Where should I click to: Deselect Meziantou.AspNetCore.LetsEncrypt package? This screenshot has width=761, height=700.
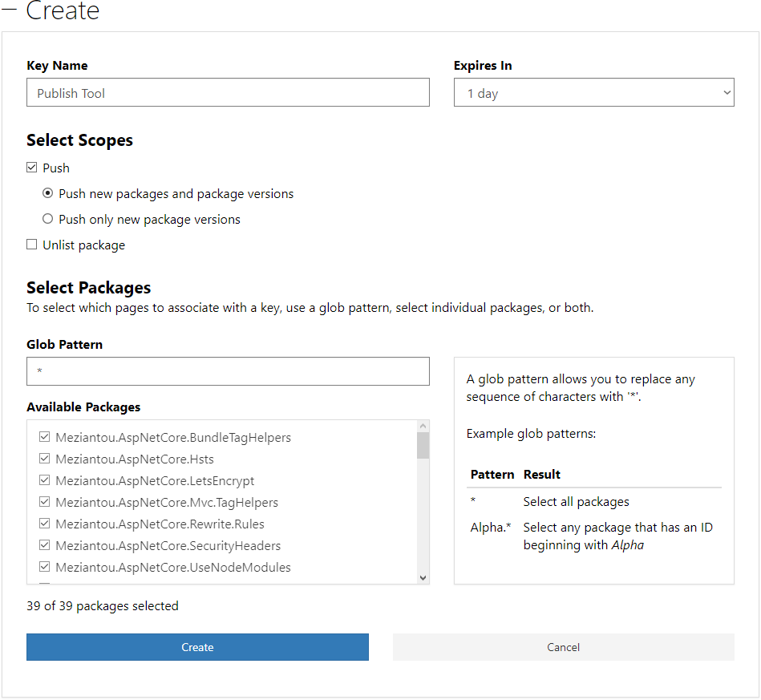(45, 481)
